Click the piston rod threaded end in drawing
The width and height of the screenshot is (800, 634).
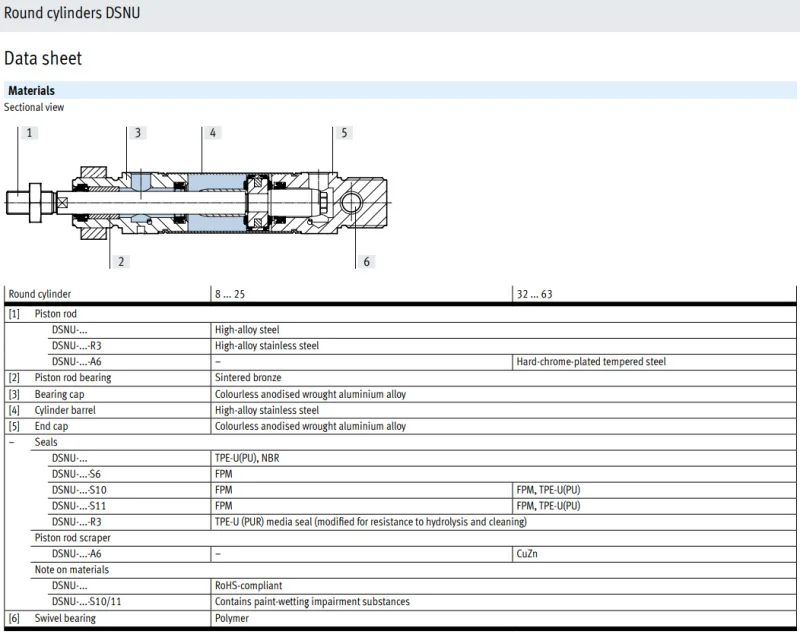(x=19, y=202)
